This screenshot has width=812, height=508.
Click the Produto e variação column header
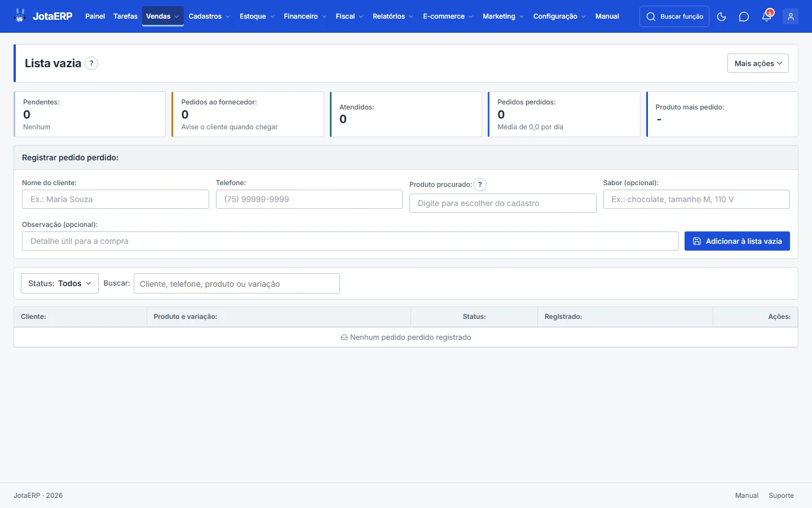coord(279,317)
